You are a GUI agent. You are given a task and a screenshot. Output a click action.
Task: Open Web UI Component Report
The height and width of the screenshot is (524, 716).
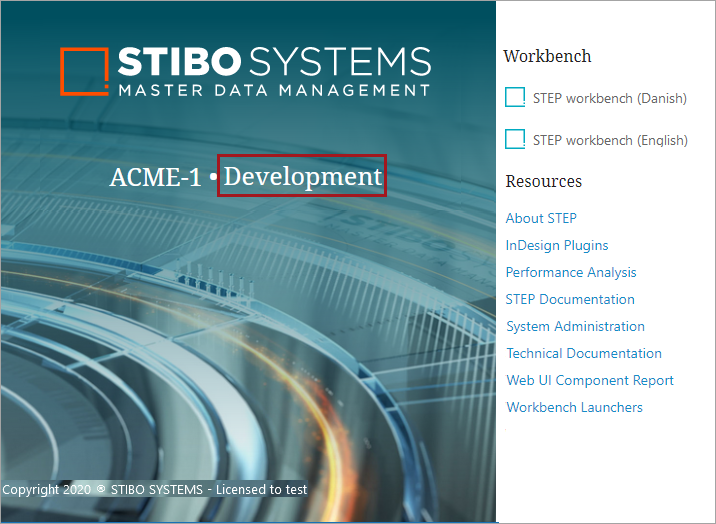click(590, 380)
